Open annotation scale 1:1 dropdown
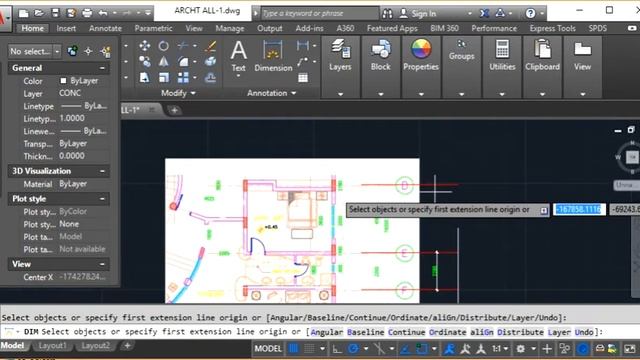This screenshot has width=640, height=360. (x=500, y=349)
